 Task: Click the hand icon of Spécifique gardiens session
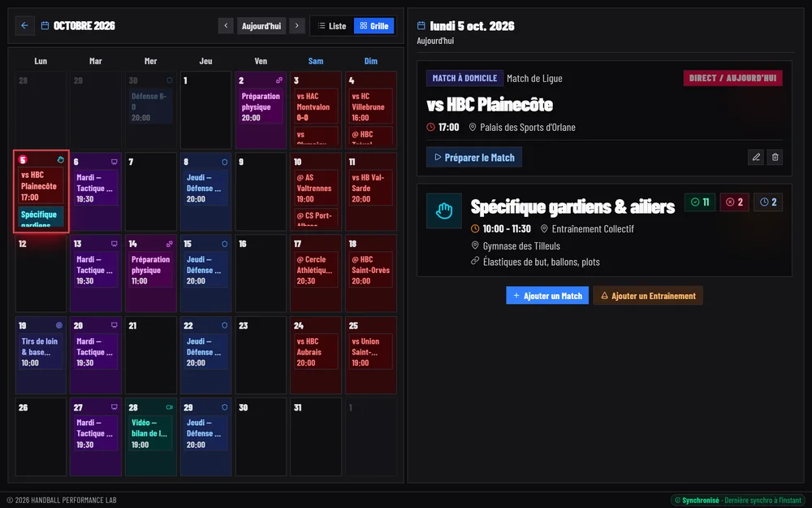444,211
